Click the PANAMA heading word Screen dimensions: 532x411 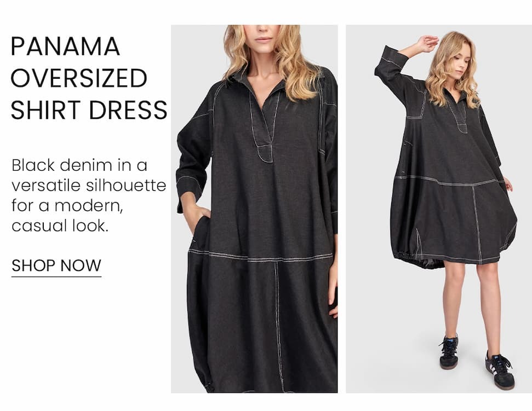coord(65,47)
